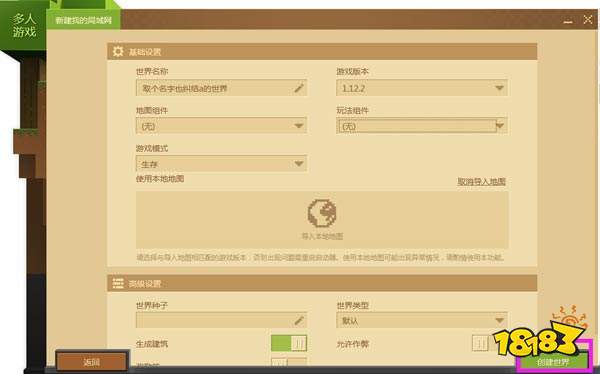Click the 高级设置 section header text
This screenshot has height=374, width=600.
145,284
